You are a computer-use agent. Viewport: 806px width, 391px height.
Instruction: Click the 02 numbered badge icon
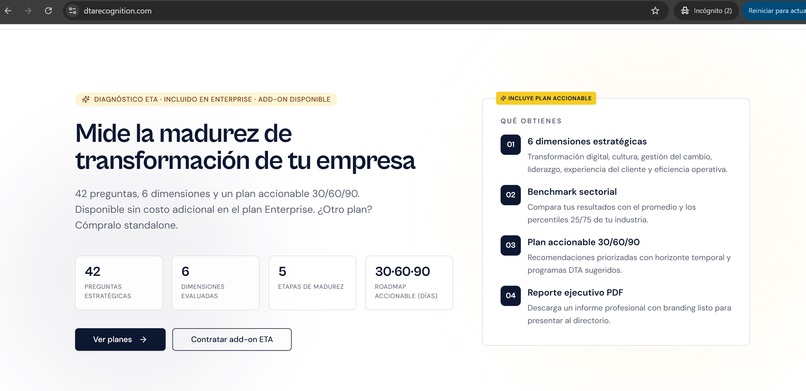pos(510,195)
